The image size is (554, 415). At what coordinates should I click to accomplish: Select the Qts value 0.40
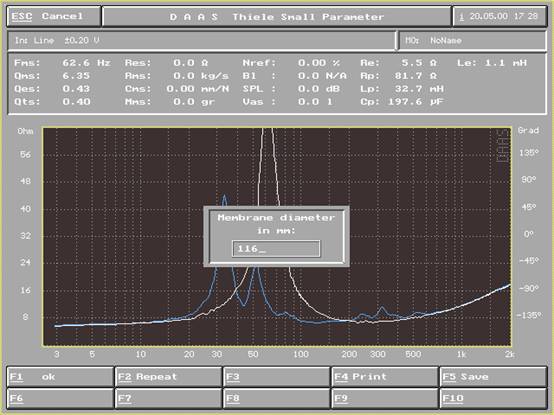[76, 102]
